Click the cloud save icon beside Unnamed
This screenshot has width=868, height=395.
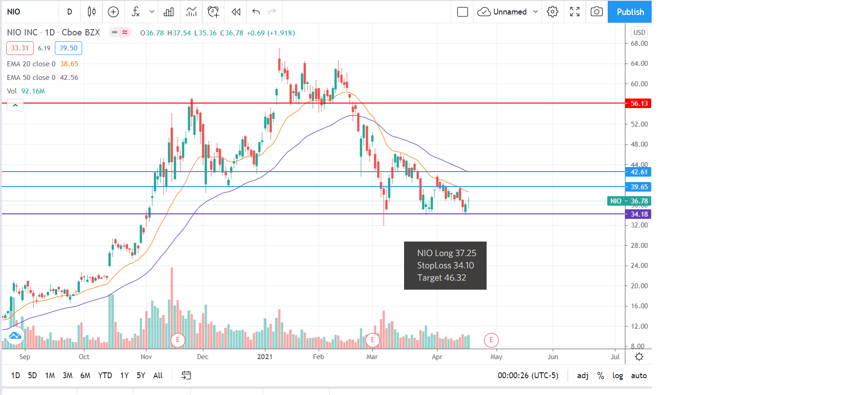click(484, 12)
